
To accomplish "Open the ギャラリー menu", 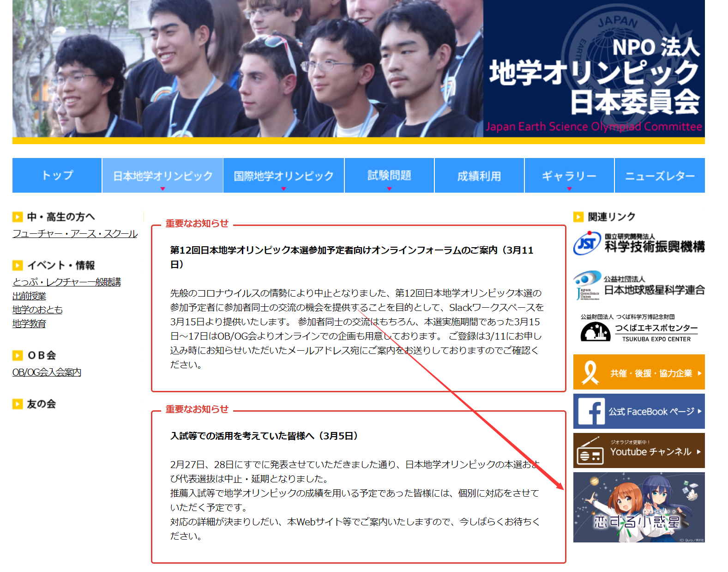I will (569, 175).
